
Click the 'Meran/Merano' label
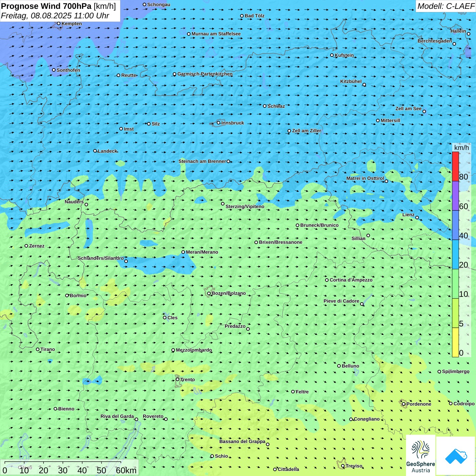pos(202,252)
